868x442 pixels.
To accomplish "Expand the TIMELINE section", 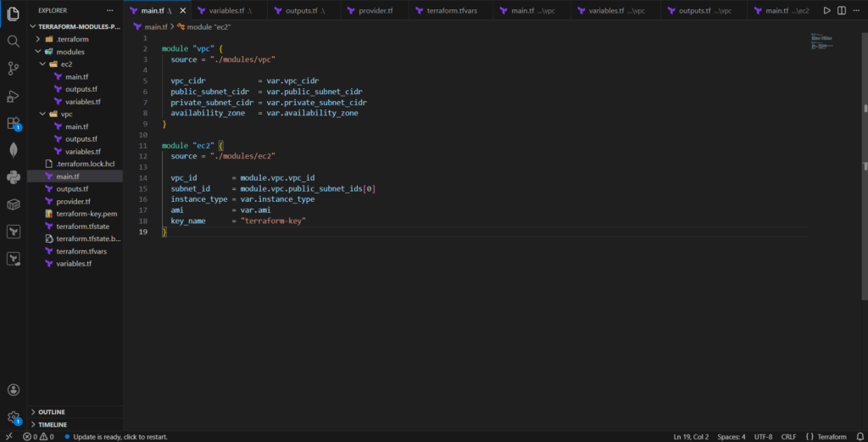I will pos(53,424).
